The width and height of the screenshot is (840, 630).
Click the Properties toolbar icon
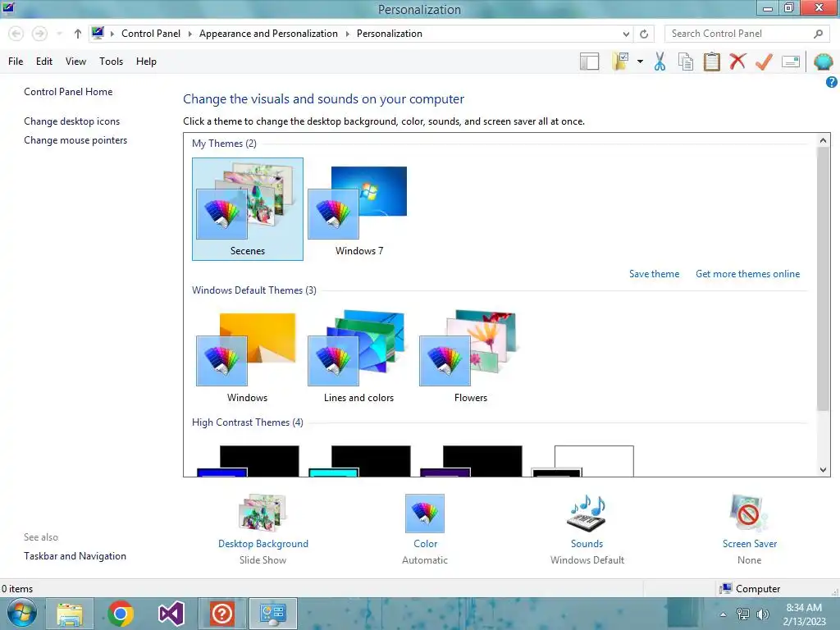pyautogui.click(x=791, y=62)
